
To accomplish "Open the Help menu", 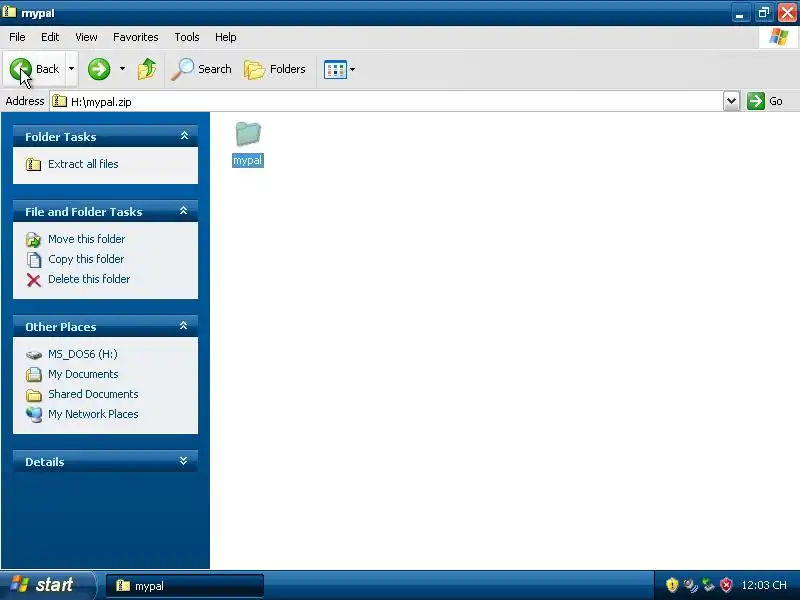I will pos(226,37).
